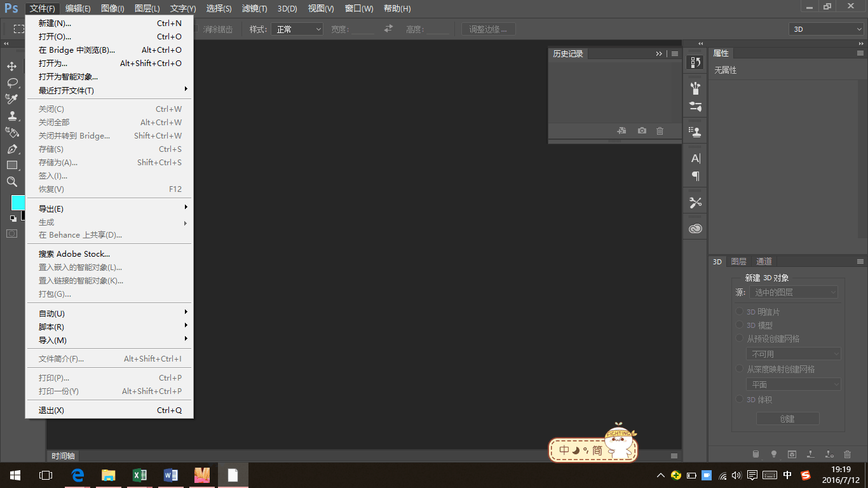
Task: Click the 3D panel light bulb icon
Action: coord(773,454)
